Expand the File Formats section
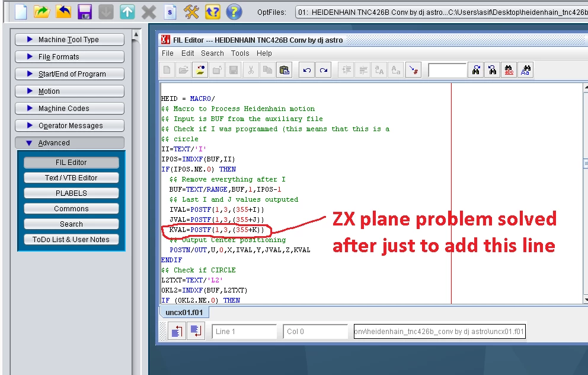Viewport: 588px width, 375px height. (69, 57)
